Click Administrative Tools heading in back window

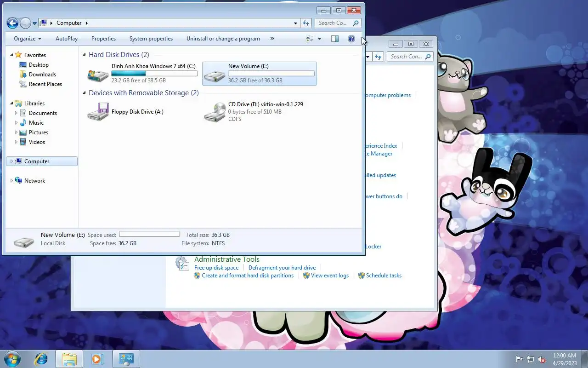[x=227, y=259]
